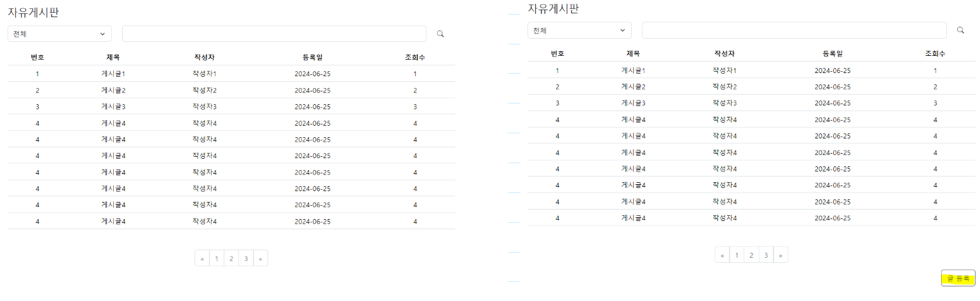Click author 작성자3 in left board
This screenshot has height=301, width=980.
[205, 107]
